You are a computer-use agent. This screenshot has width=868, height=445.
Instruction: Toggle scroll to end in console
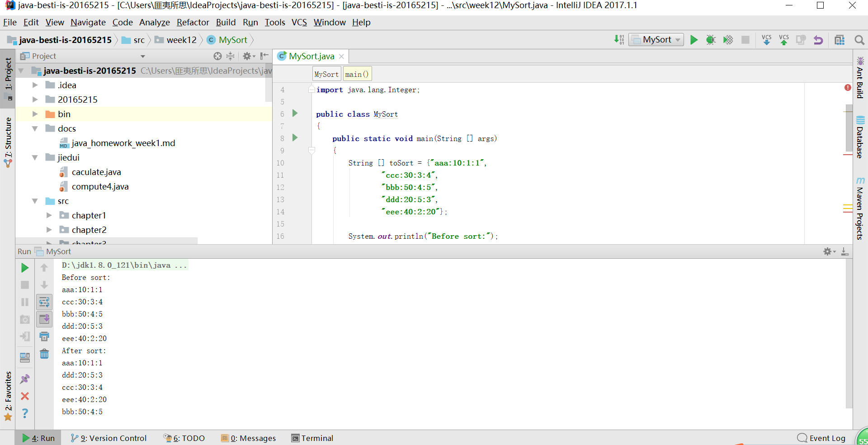point(44,319)
